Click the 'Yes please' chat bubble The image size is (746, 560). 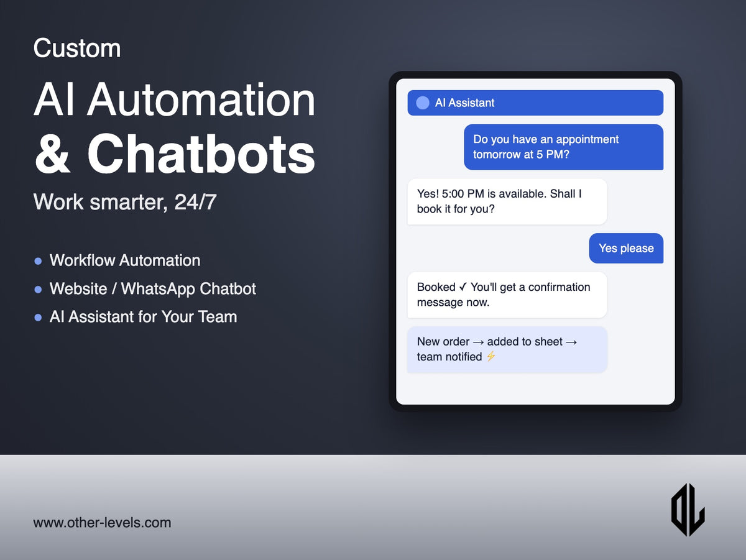click(x=626, y=248)
